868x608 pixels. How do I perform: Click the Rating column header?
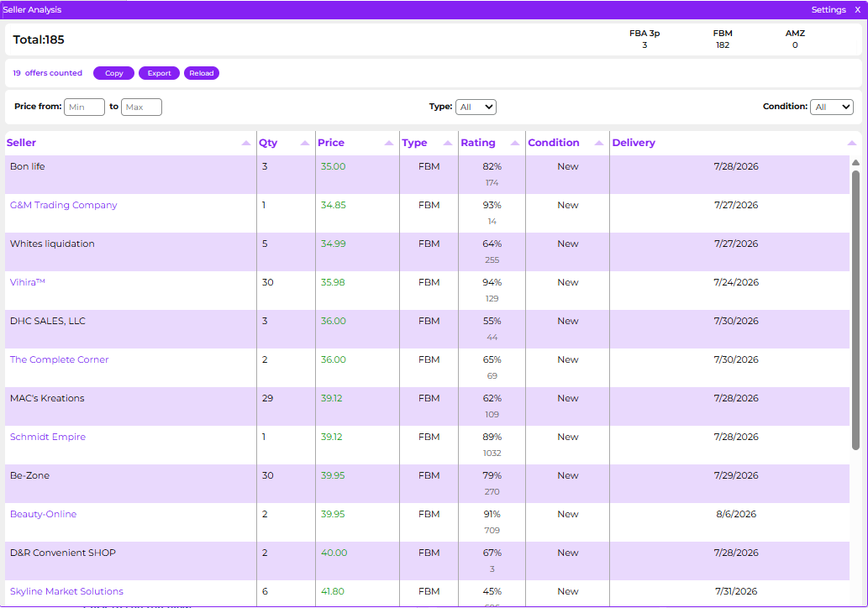tap(478, 143)
